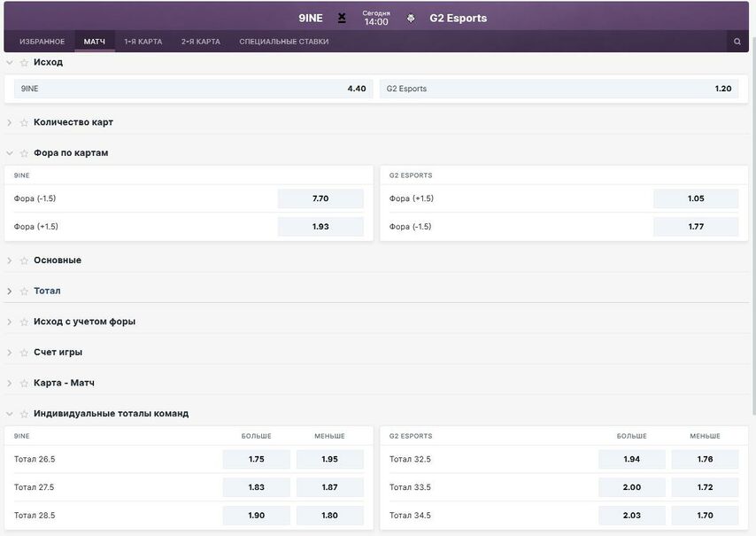The height and width of the screenshot is (536, 756).
Task: Select G2 Тотал 33.5 Больше at 2.00
Action: coord(631,487)
